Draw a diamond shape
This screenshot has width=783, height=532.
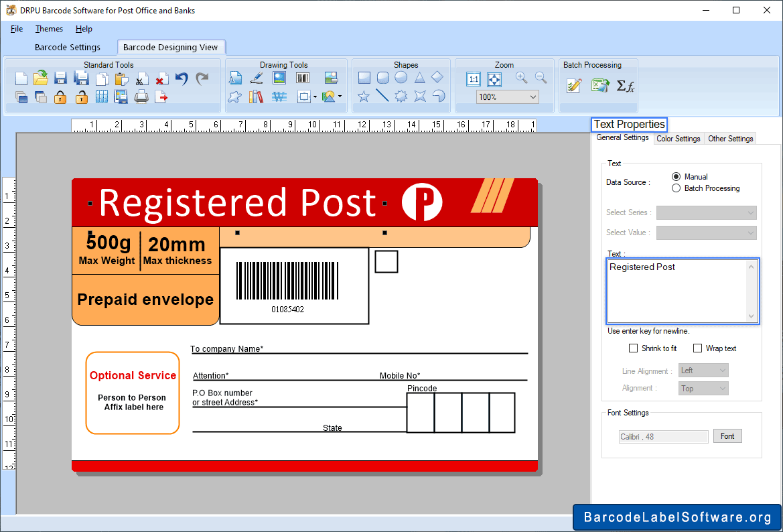coord(437,77)
